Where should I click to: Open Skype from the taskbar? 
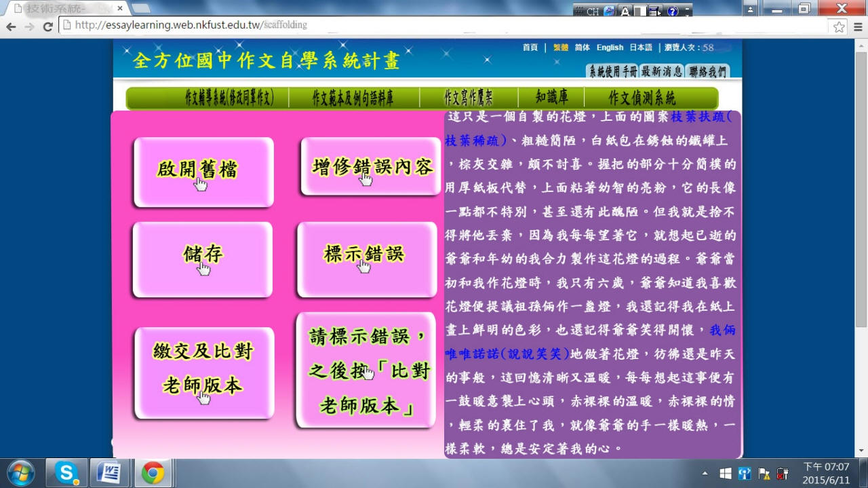coord(66,472)
